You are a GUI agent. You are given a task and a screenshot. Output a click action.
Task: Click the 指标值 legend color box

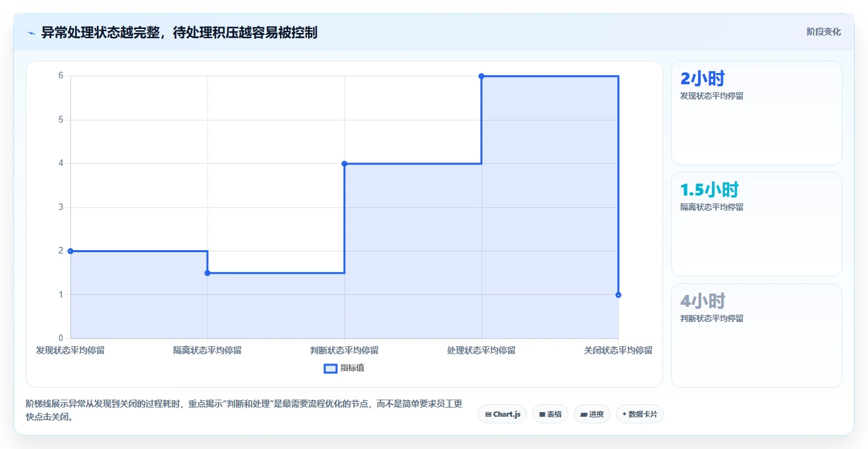(x=331, y=368)
